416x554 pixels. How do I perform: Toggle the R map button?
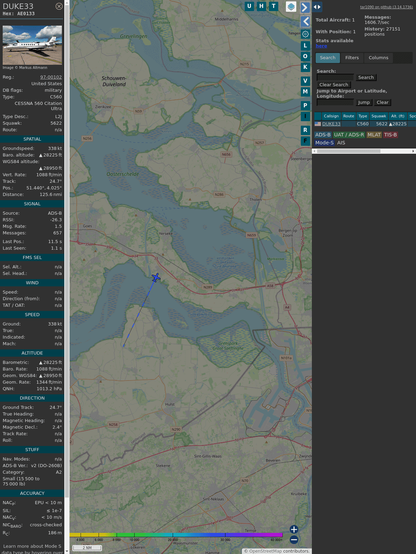305,130
